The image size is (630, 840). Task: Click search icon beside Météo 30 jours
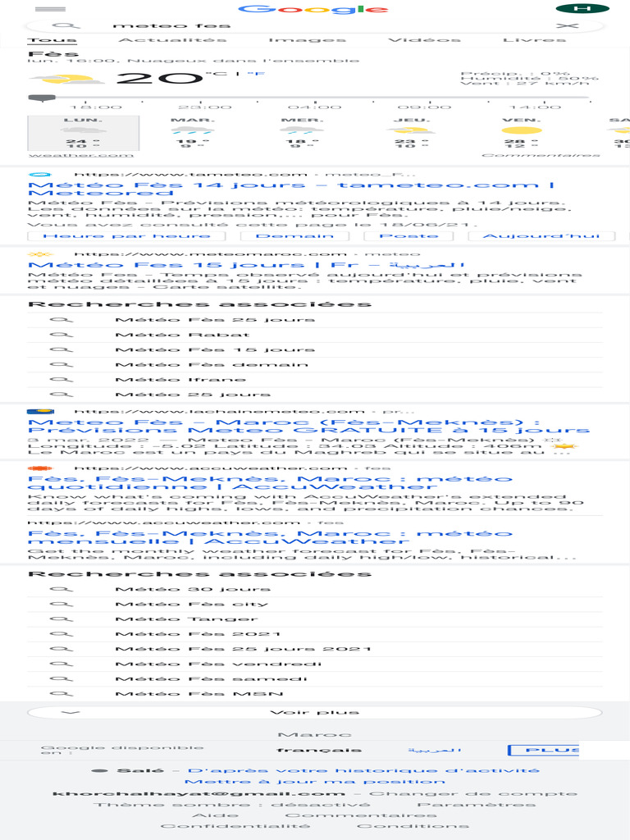pos(61,589)
